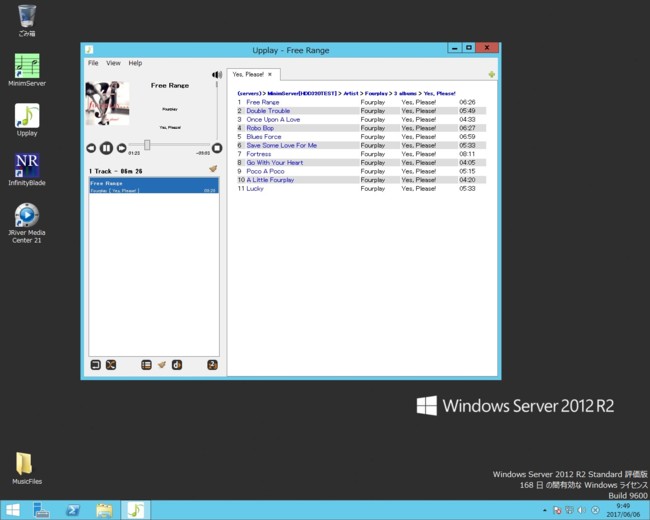Open '3 albums' breadcrumb link

[x=405, y=94]
